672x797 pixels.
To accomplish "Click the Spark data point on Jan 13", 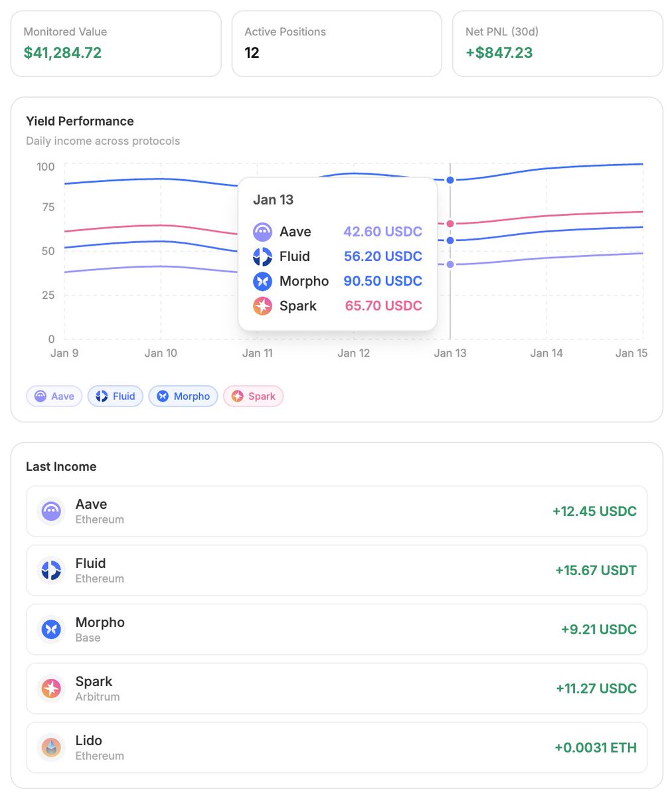I will pos(450,224).
